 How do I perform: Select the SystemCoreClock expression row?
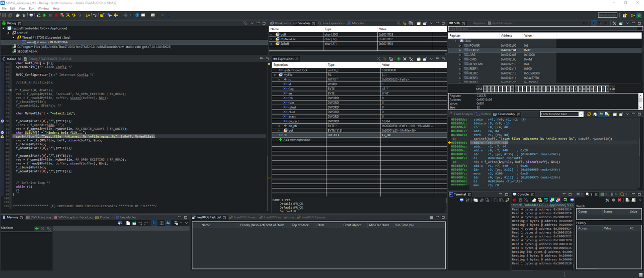coord(360,70)
